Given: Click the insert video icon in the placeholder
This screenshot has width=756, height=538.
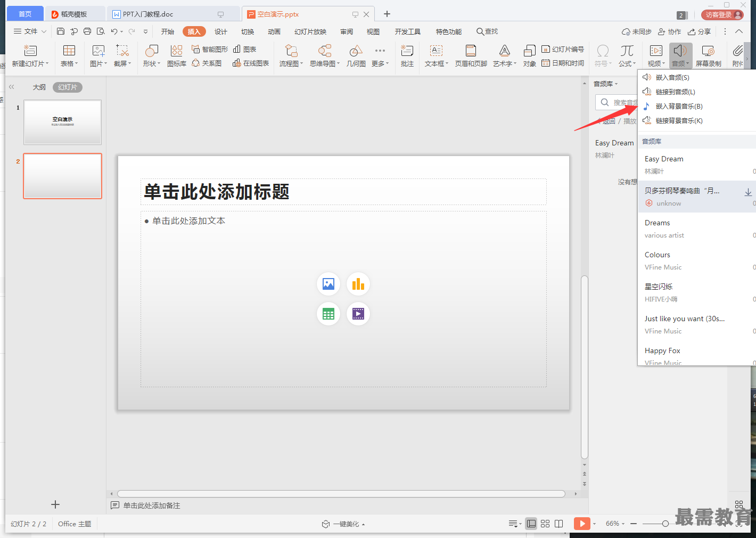Looking at the screenshot, I should (358, 314).
